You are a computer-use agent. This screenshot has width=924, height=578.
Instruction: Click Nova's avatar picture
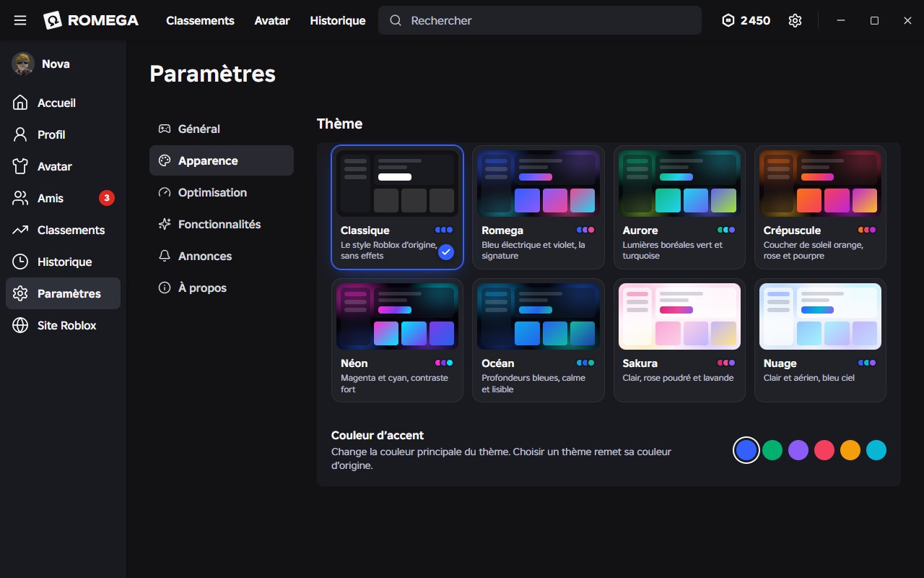(x=22, y=64)
